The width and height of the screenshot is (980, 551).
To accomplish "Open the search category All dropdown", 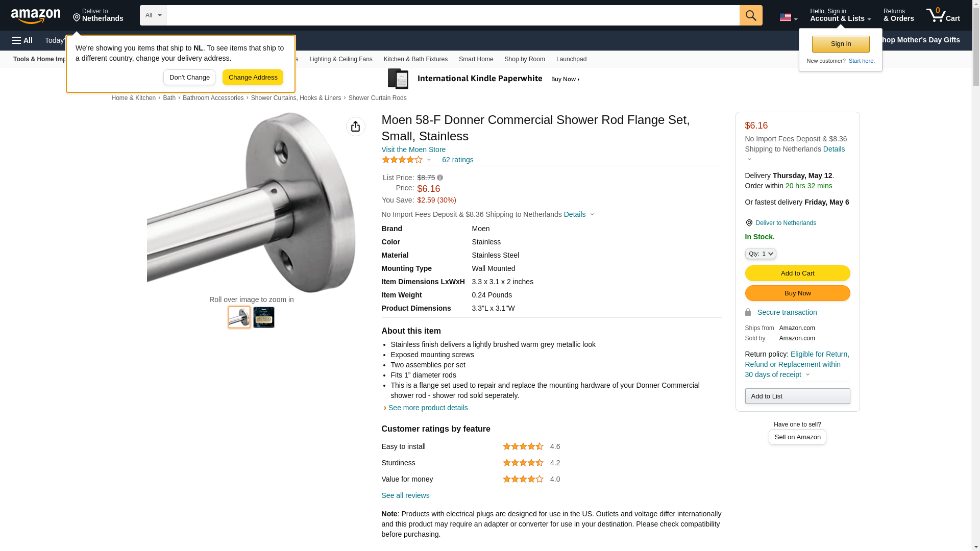I will [x=153, y=15].
